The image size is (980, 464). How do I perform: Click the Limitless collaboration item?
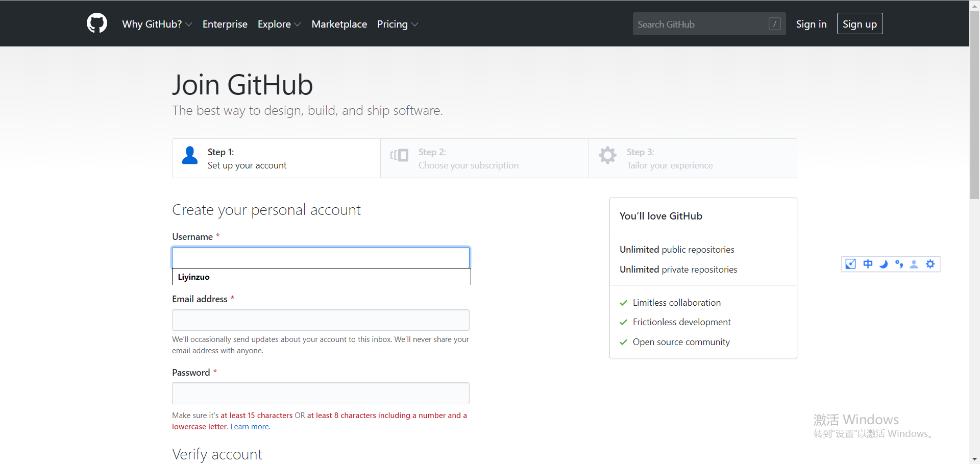point(677,303)
